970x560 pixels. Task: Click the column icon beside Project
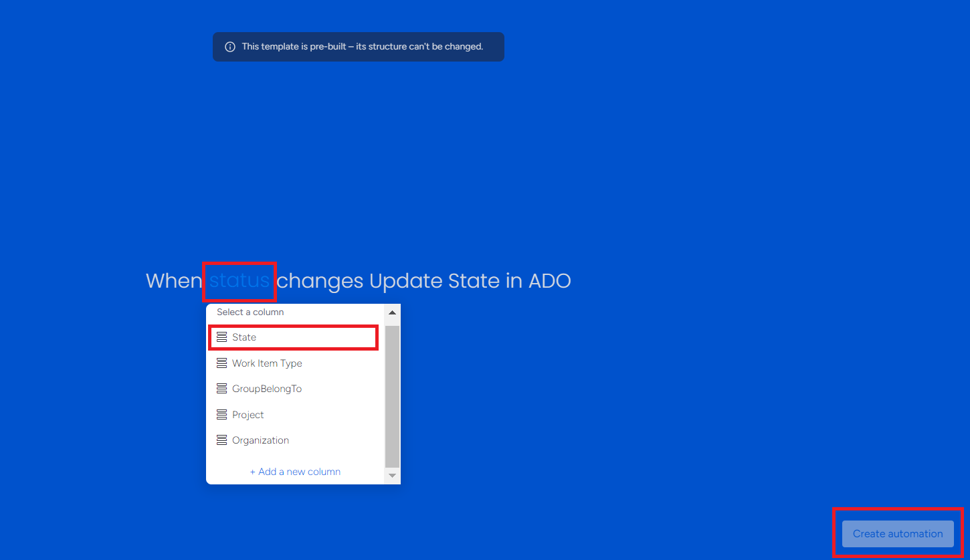[221, 415]
